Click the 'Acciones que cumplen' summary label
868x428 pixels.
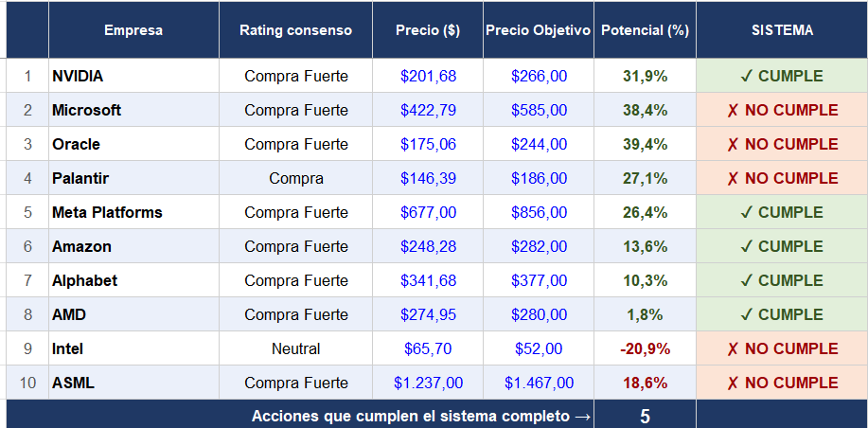coord(421,417)
